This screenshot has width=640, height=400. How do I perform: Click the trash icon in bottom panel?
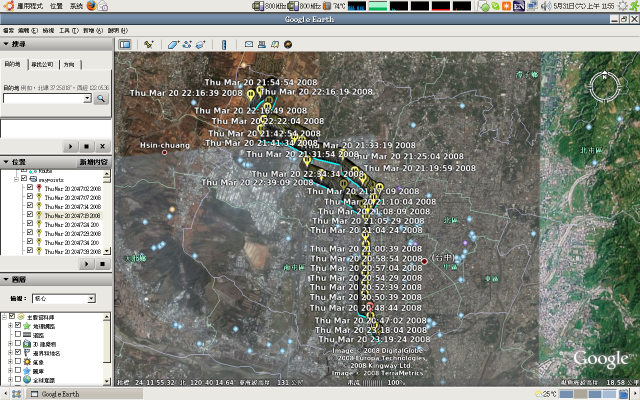click(x=624, y=394)
